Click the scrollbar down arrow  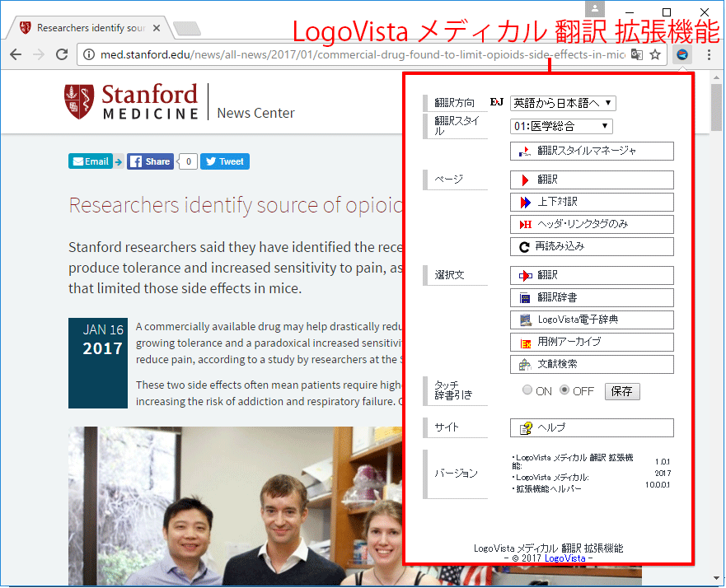tap(717, 578)
